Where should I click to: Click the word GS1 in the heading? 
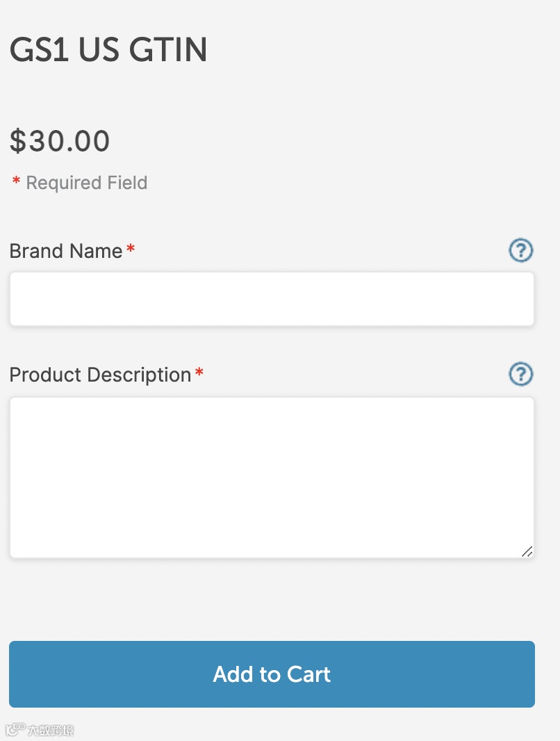pos(39,50)
